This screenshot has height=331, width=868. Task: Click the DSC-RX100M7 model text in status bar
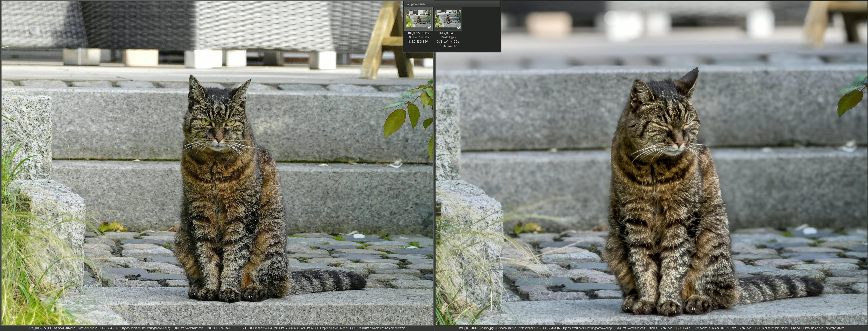[360, 328]
